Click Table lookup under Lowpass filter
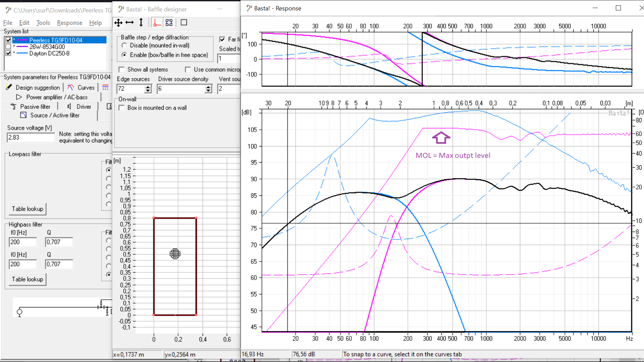This screenshot has width=644, height=362. 28,209
